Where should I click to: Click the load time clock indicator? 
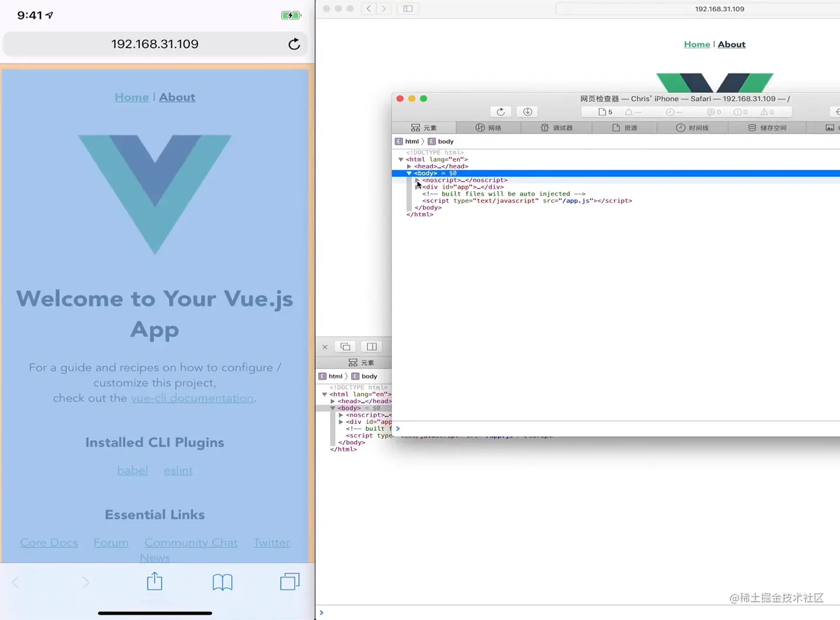click(x=674, y=112)
